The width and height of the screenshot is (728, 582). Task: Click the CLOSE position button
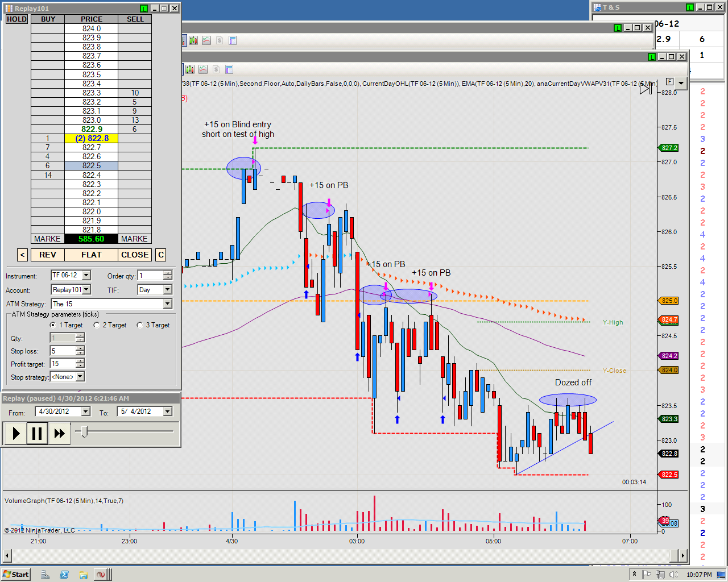135,255
